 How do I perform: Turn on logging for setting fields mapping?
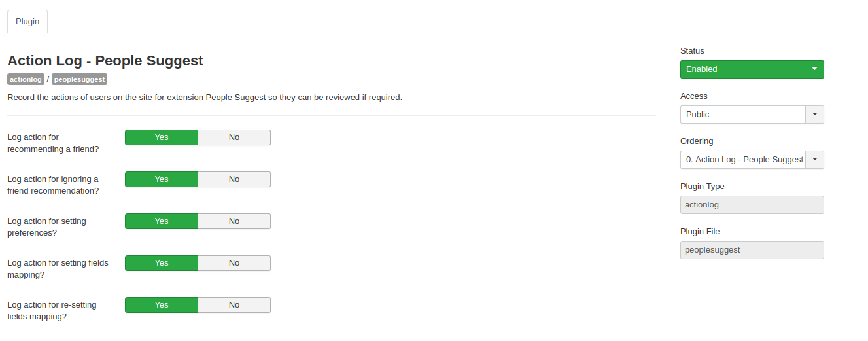coord(162,263)
